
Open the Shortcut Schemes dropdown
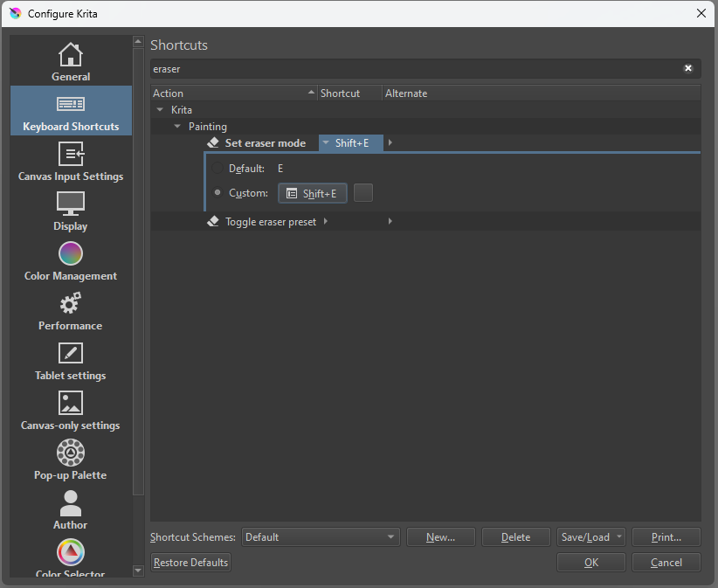click(x=321, y=537)
